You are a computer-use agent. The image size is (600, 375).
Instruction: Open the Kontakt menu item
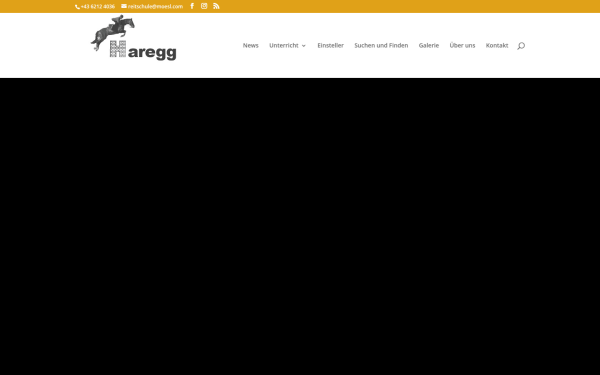497,45
